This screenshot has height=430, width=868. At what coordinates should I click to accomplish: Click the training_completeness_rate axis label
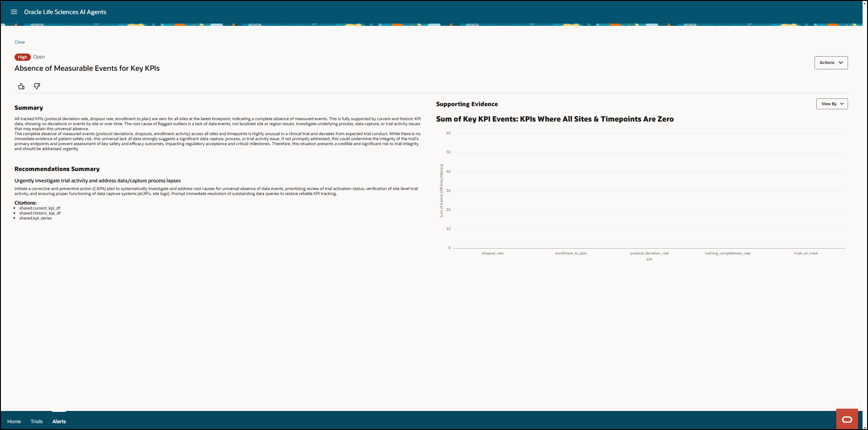[x=728, y=253]
